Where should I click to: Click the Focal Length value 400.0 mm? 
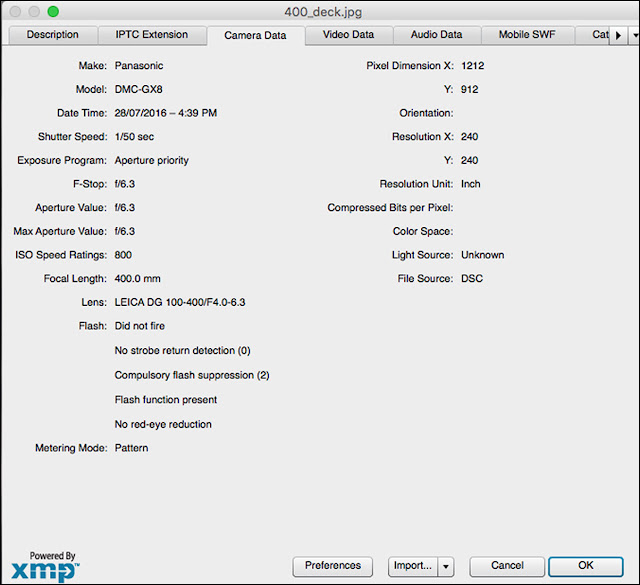pos(137,279)
